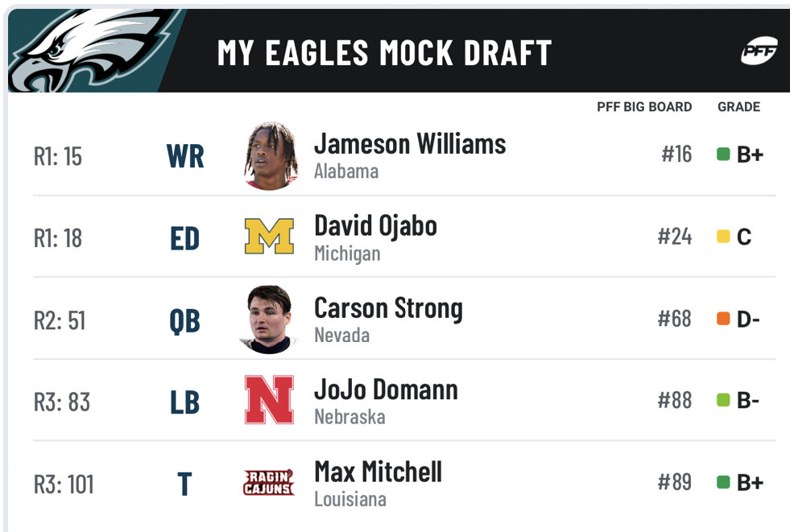Screen dimensions: 790x532
Task: Click the Philadelphia Eagles logo
Action: coord(93,51)
